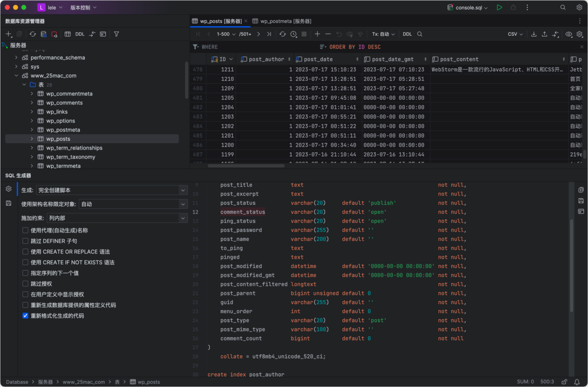588x387 pixels.
Task: Check the 跳过授权 checkbox
Action: (x=25, y=284)
